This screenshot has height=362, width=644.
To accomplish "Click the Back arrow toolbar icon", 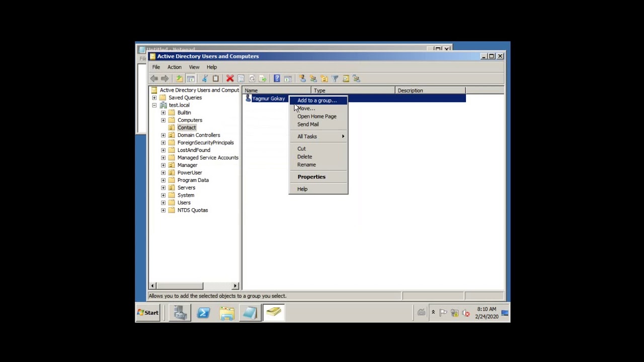I will click(154, 78).
